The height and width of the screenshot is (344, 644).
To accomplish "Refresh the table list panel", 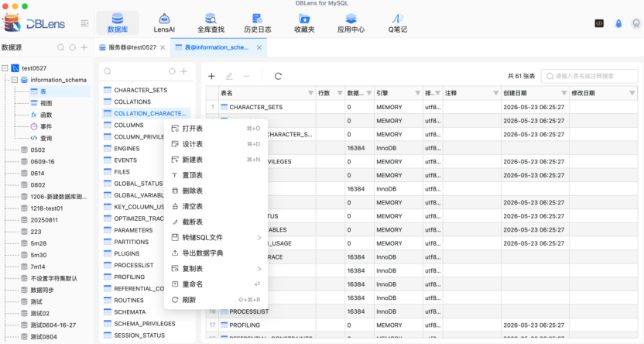I will point(172,71).
